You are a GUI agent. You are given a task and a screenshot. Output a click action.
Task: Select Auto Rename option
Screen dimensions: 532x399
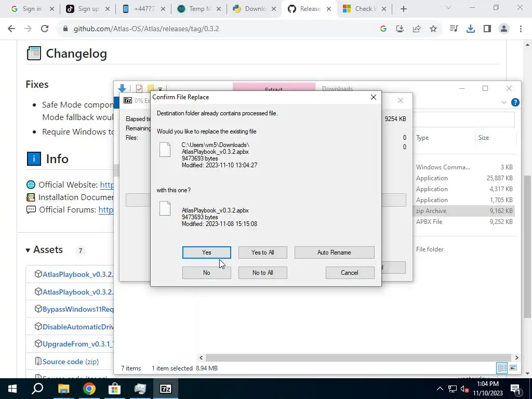tap(334, 252)
